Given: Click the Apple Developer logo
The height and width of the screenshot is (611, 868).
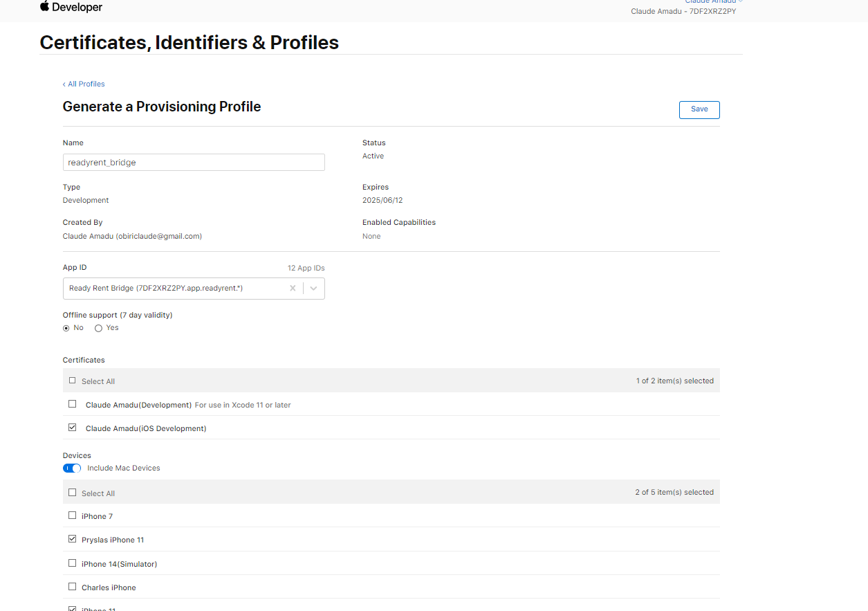Looking at the screenshot, I should [x=71, y=7].
